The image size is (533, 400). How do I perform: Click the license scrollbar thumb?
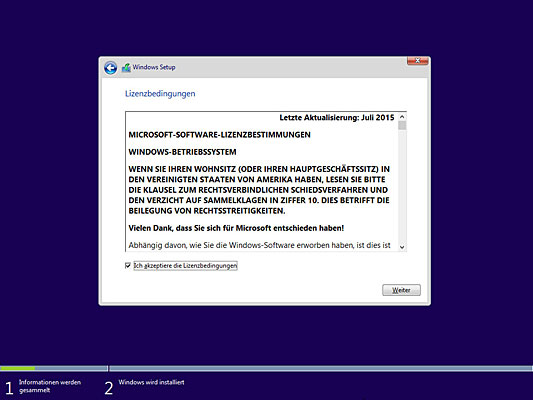point(402,126)
